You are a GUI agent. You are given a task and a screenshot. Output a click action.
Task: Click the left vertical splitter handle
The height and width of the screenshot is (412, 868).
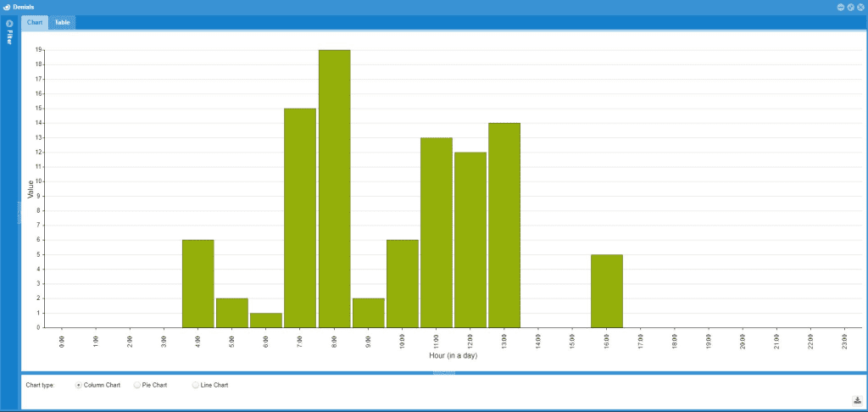pos(19,212)
